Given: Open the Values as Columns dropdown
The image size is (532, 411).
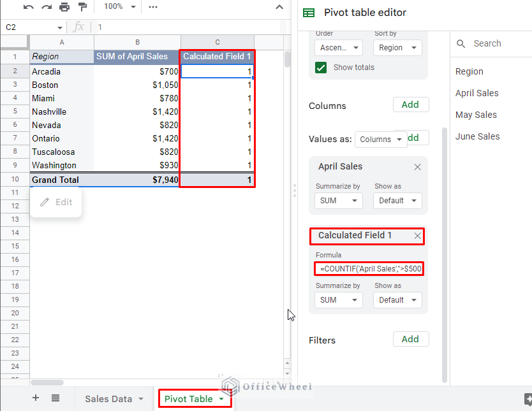Looking at the screenshot, I should [x=380, y=140].
